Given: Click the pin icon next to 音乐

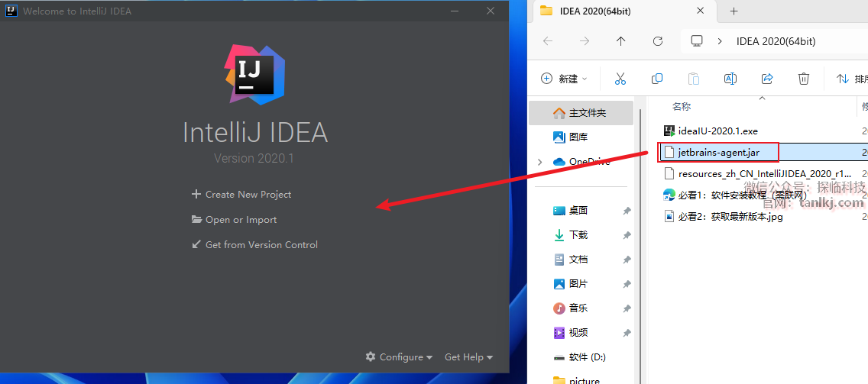Looking at the screenshot, I should click(x=627, y=308).
